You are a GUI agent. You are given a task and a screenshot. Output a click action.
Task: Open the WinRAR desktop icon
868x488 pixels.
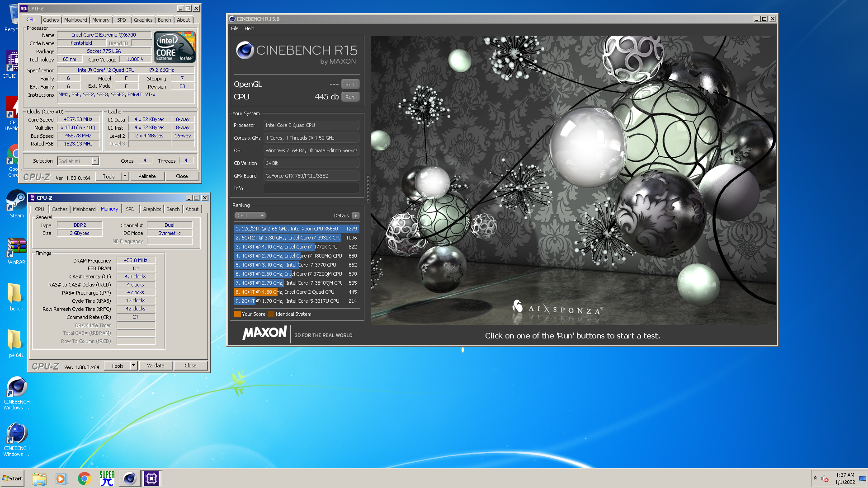tap(17, 251)
